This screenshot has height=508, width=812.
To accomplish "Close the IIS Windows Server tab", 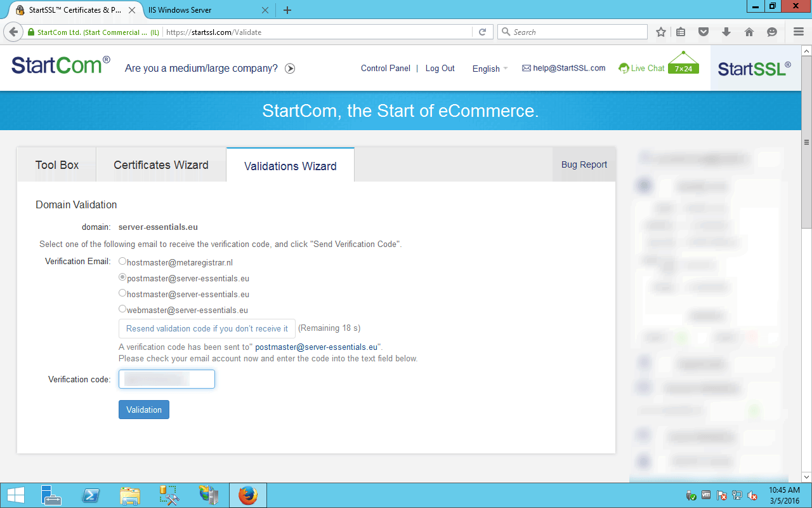I will [265, 10].
